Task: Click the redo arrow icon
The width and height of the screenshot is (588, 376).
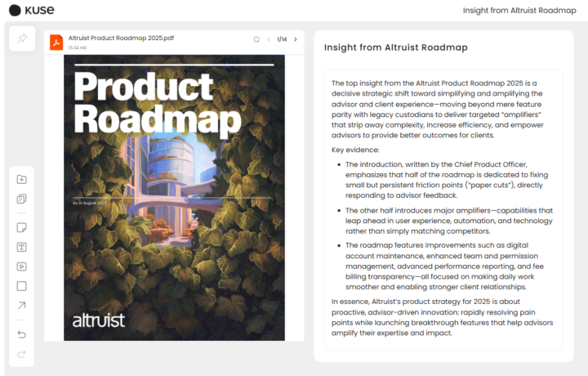Action: pos(22,353)
